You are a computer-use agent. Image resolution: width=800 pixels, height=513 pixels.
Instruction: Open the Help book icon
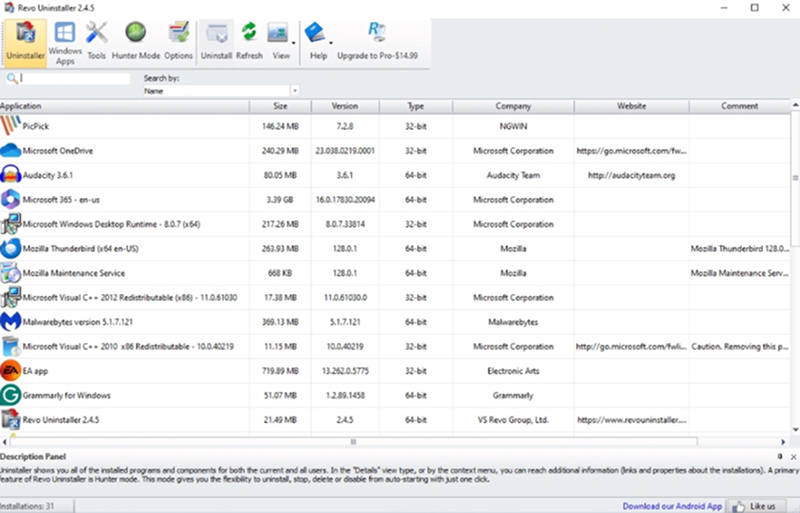coord(315,33)
